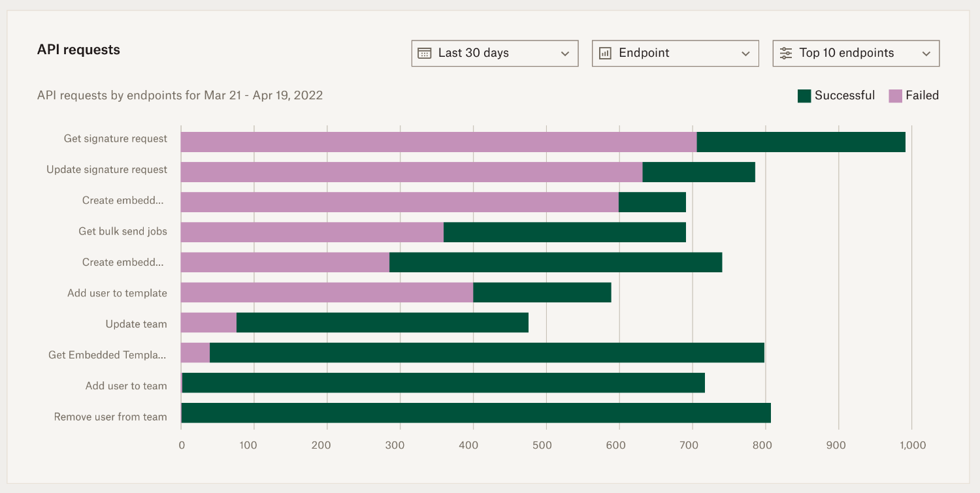The height and width of the screenshot is (493, 980).
Task: Select the API requests heading
Action: (79, 50)
